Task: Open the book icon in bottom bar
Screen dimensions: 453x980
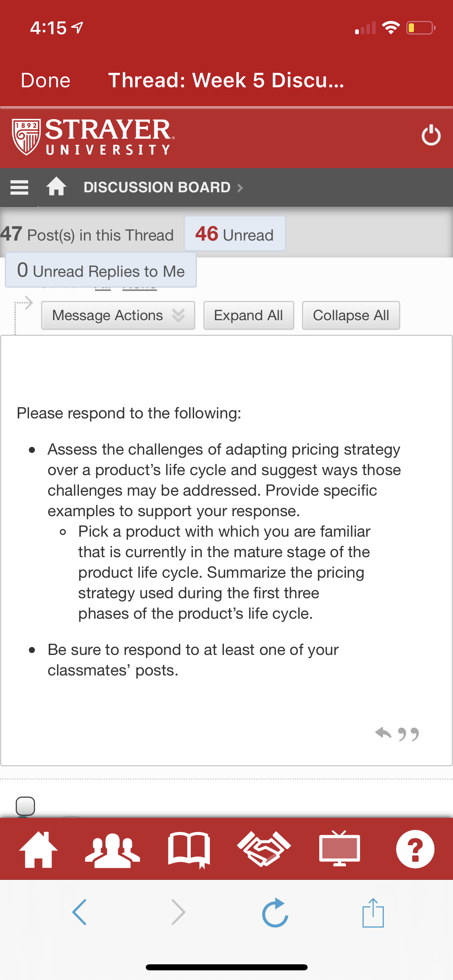Action: tap(189, 850)
